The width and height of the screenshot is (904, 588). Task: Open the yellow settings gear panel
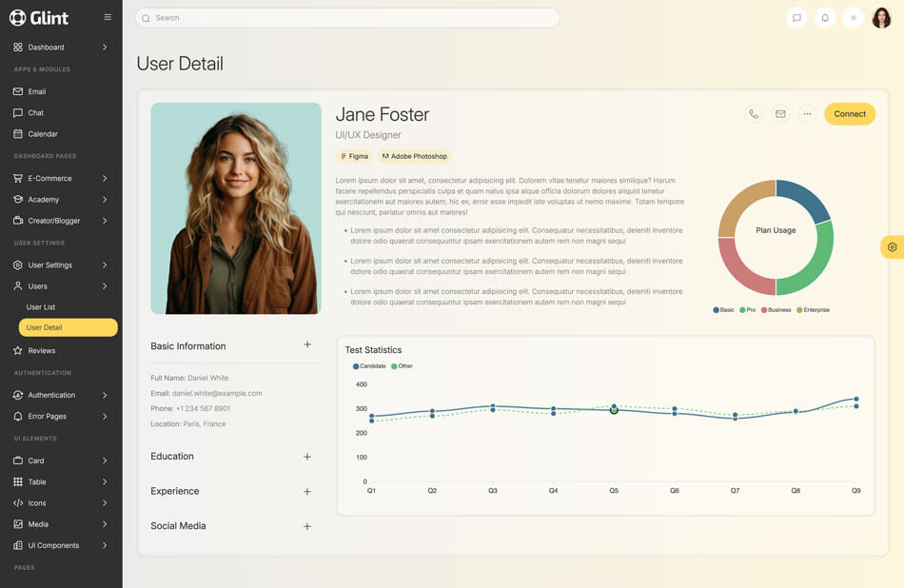coord(892,247)
